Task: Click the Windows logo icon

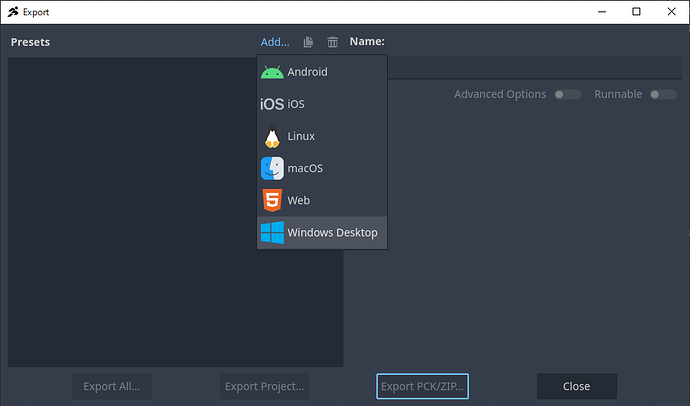Action: [x=272, y=232]
